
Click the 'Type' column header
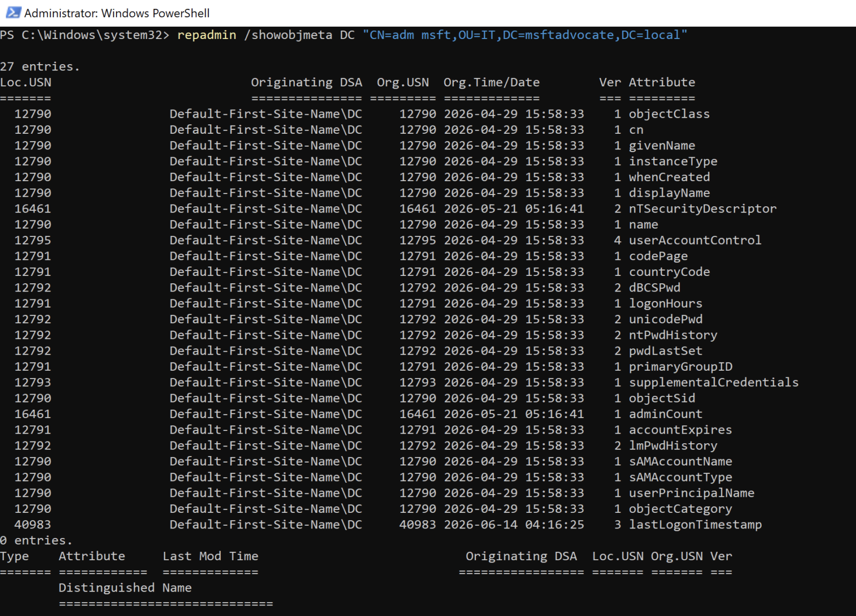14,556
